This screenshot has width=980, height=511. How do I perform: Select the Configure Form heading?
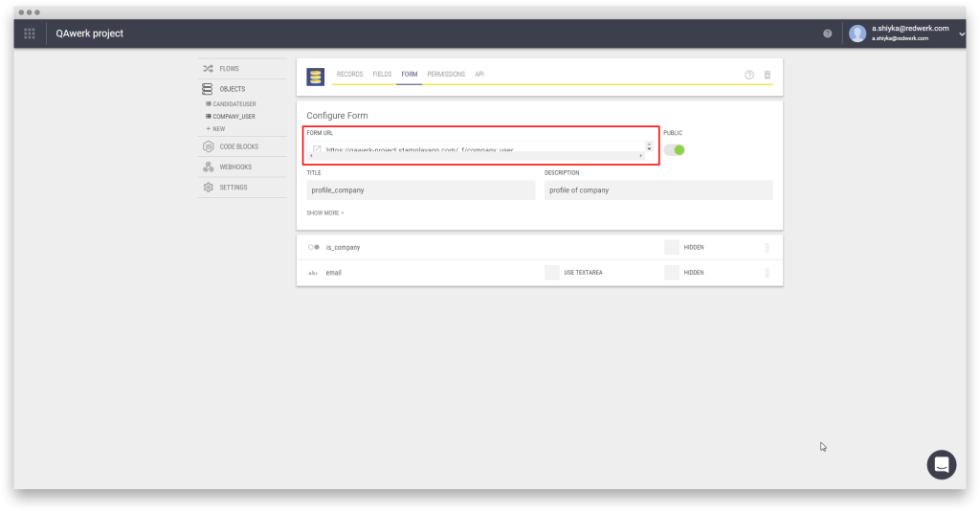[x=338, y=116]
